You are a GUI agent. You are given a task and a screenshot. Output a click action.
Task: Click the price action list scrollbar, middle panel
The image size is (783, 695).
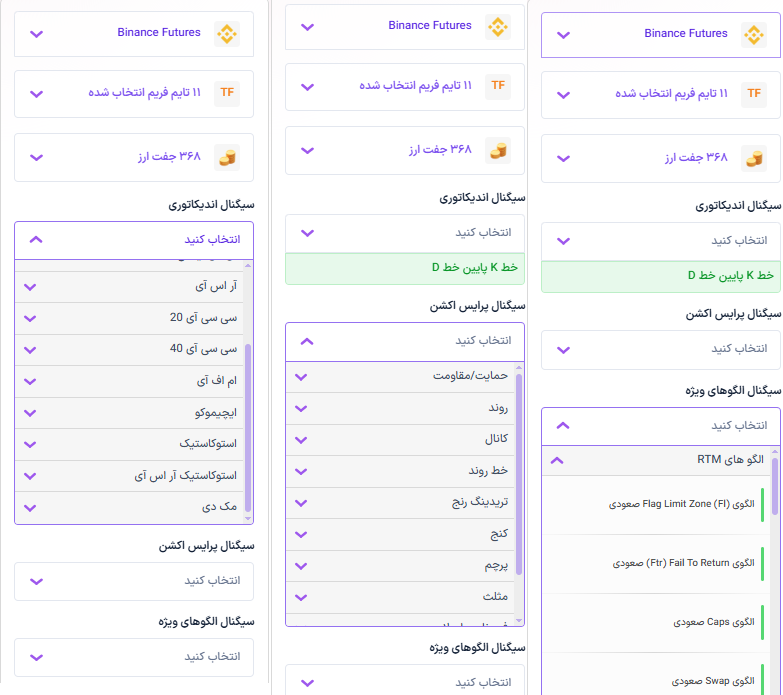tap(519, 474)
